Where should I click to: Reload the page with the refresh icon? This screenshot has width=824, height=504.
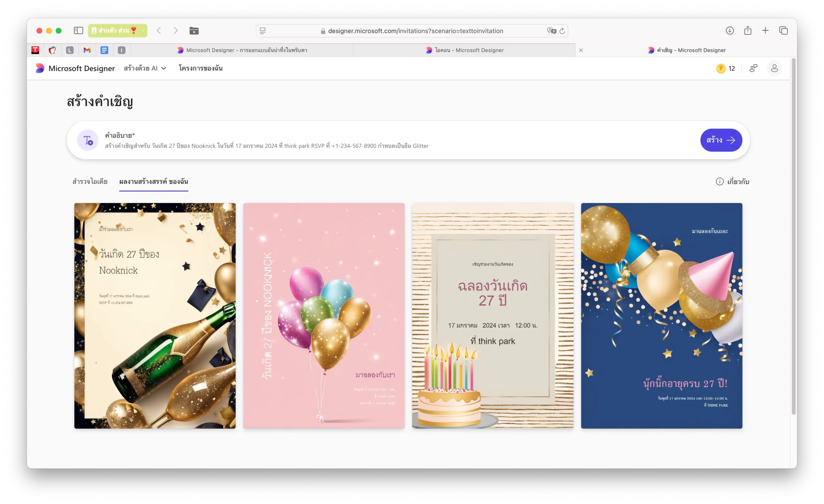click(562, 31)
